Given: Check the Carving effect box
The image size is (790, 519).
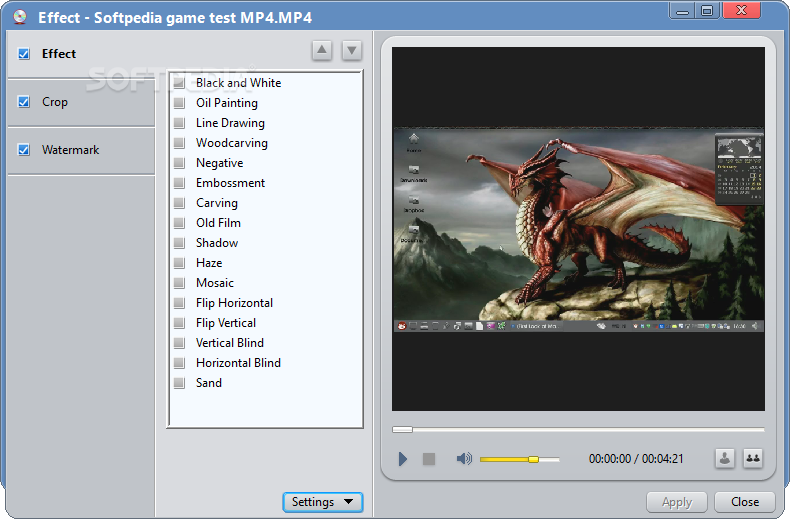Looking at the screenshot, I should pos(179,203).
